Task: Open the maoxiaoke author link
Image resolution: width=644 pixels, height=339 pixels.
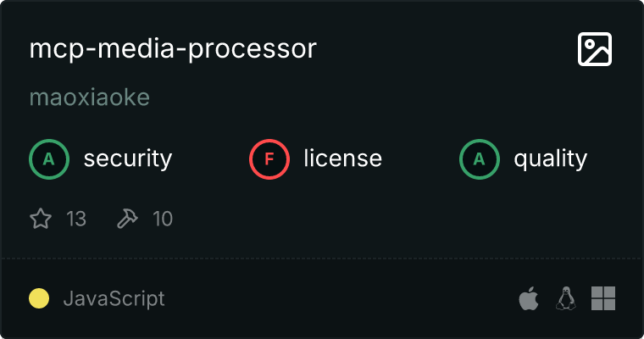Action: click(x=90, y=97)
